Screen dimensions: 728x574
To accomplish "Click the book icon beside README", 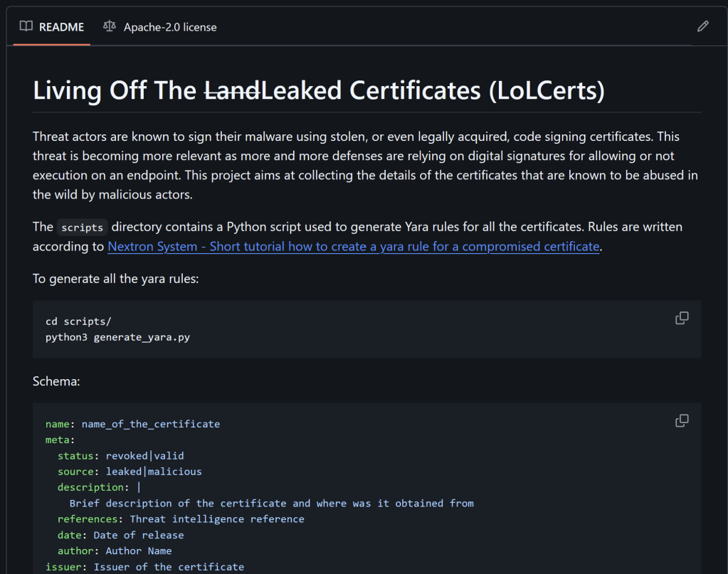I will tap(26, 26).
